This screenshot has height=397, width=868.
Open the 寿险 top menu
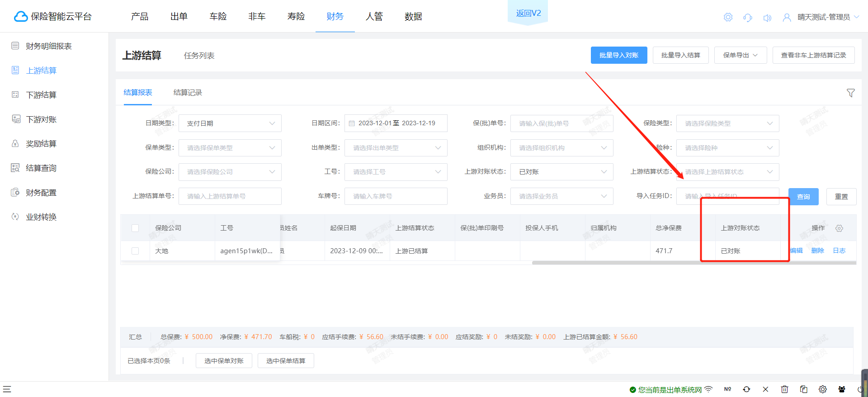(x=296, y=16)
